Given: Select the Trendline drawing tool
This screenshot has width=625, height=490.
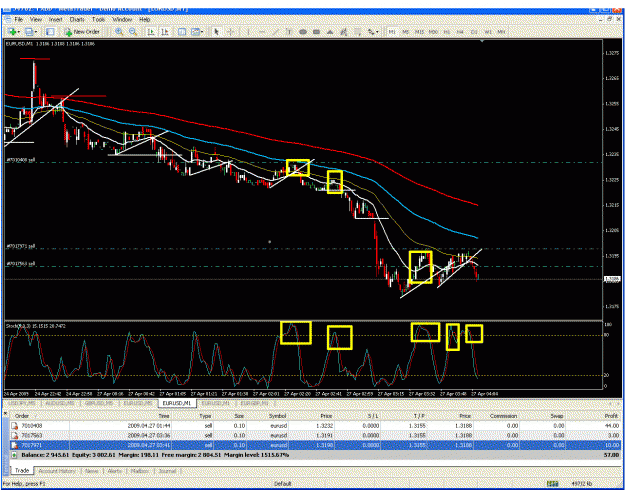Looking at the screenshot, I should click(x=275, y=31).
